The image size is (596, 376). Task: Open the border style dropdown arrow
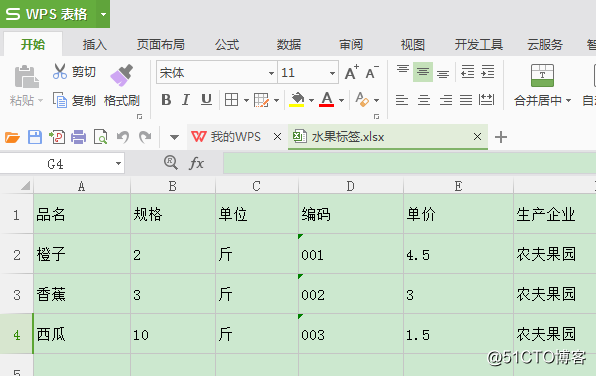246,100
